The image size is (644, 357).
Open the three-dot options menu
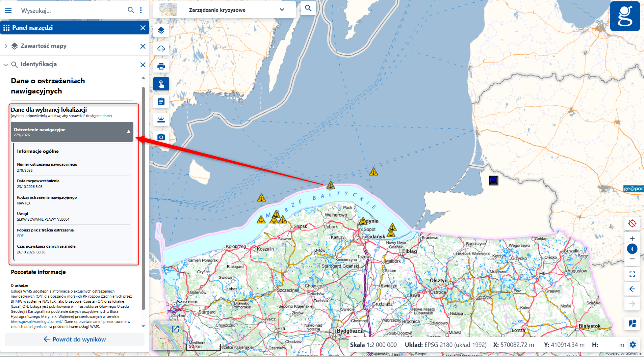pos(141,10)
